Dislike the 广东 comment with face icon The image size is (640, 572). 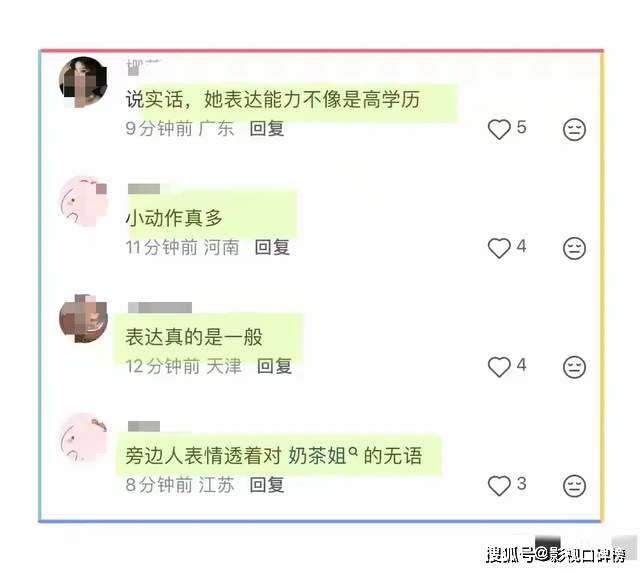click(574, 129)
